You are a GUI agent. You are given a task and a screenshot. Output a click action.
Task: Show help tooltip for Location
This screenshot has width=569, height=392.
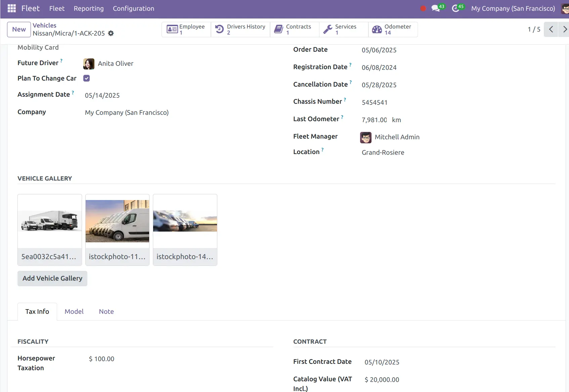pyautogui.click(x=322, y=150)
